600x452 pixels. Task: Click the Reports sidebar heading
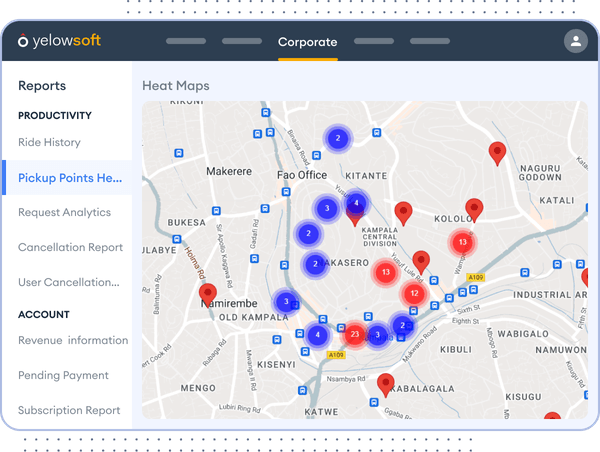point(42,85)
